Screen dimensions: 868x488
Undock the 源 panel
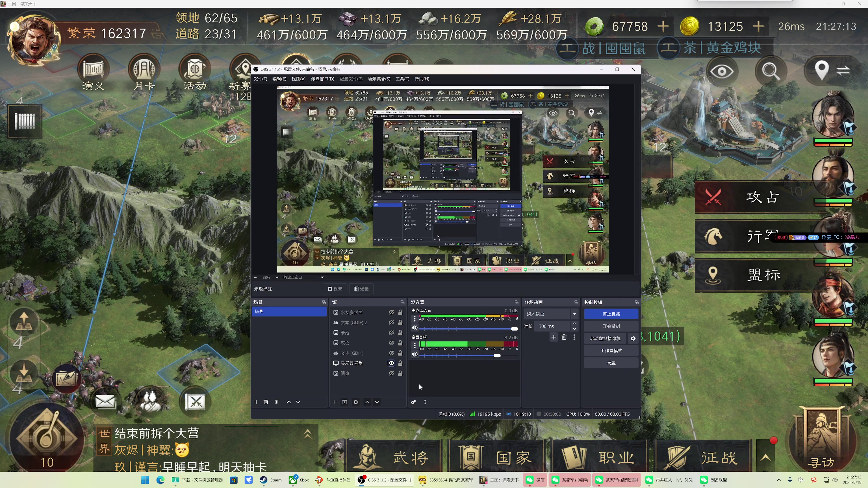coord(402,302)
